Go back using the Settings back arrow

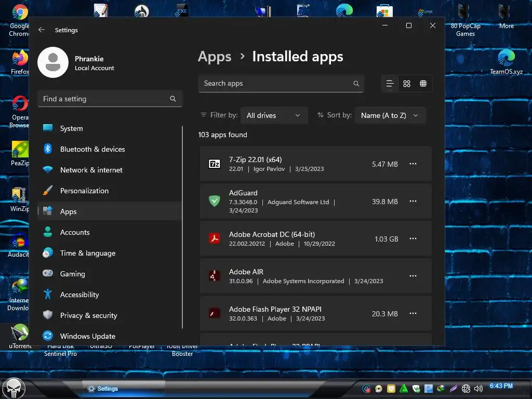[x=42, y=30]
